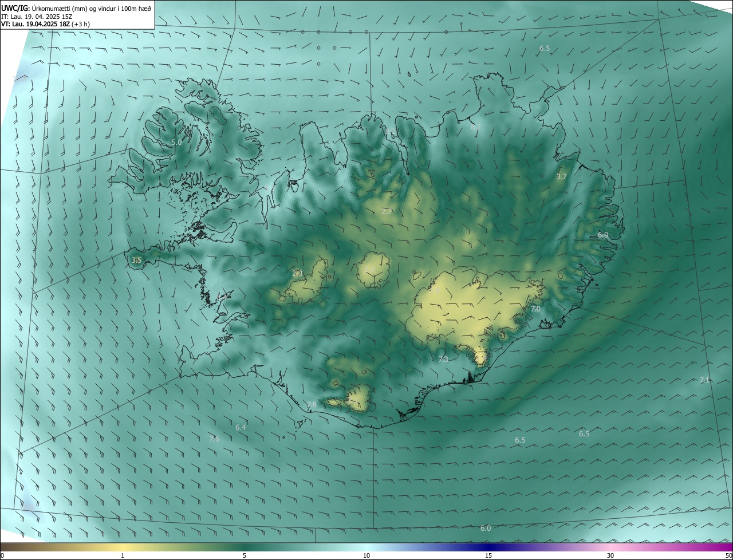Click the 5.0 value over the Westfjords
This screenshot has width=733, height=560.
point(176,142)
